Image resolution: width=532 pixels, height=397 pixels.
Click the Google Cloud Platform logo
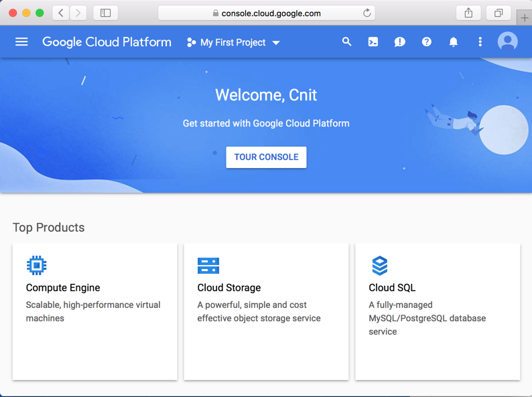[107, 42]
